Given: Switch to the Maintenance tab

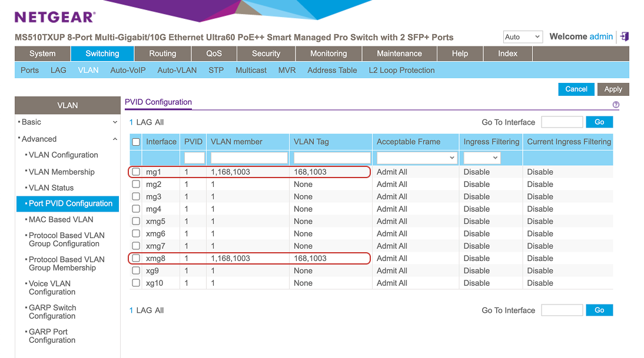Looking at the screenshot, I should click(399, 53).
